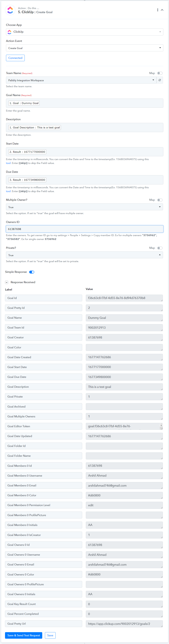Open the Choose App dropdown
Image resolution: width=169 pixels, height=644 pixels.
point(85,32)
